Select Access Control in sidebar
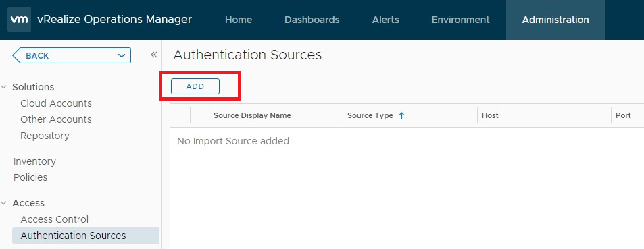The width and height of the screenshot is (644, 249). (x=55, y=219)
